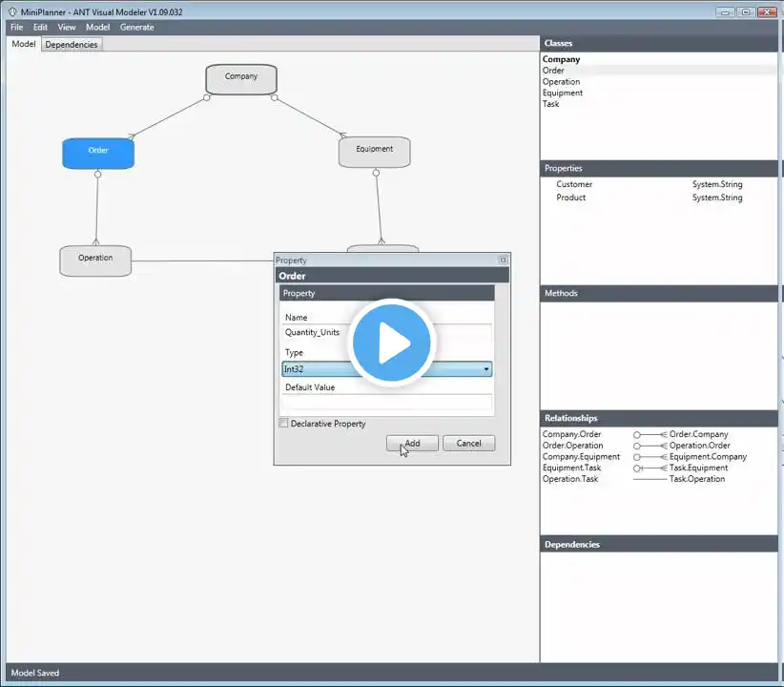784x687 pixels.
Task: Click the Order.Company relationship end
Action: coord(698,434)
